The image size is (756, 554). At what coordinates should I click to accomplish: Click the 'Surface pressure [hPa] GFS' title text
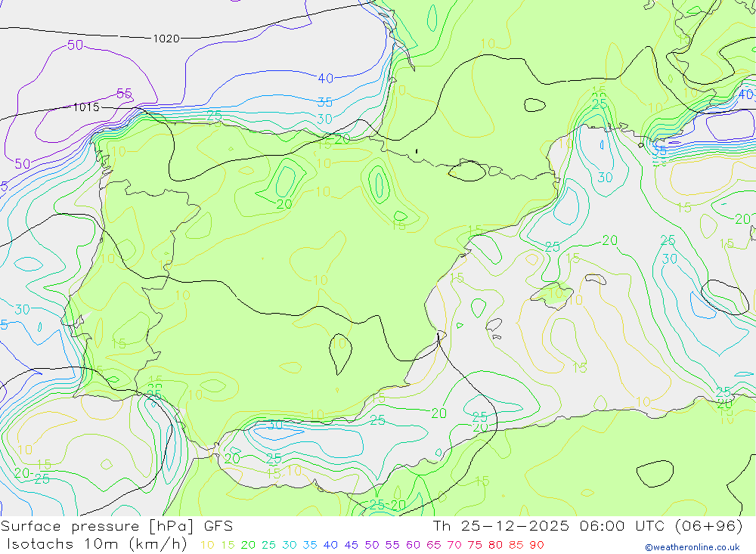(116, 526)
